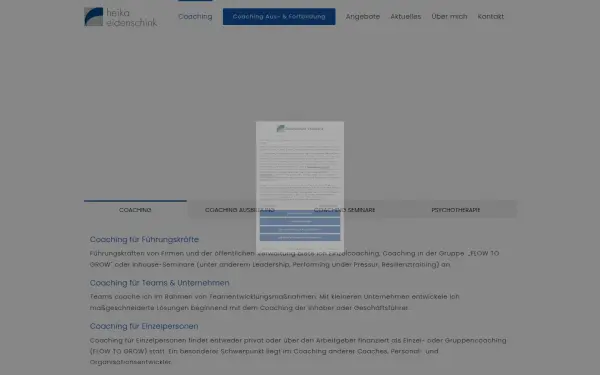The width and height of the screenshot is (600, 375).
Task: Click the paragraph starting "Führungskräften von Firmen"
Action: coord(294,259)
